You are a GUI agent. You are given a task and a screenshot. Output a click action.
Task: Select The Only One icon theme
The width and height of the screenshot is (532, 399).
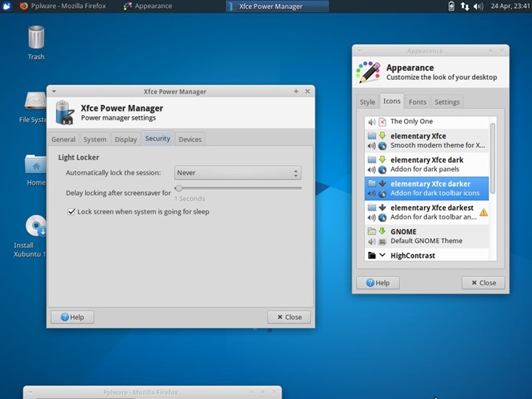427,121
